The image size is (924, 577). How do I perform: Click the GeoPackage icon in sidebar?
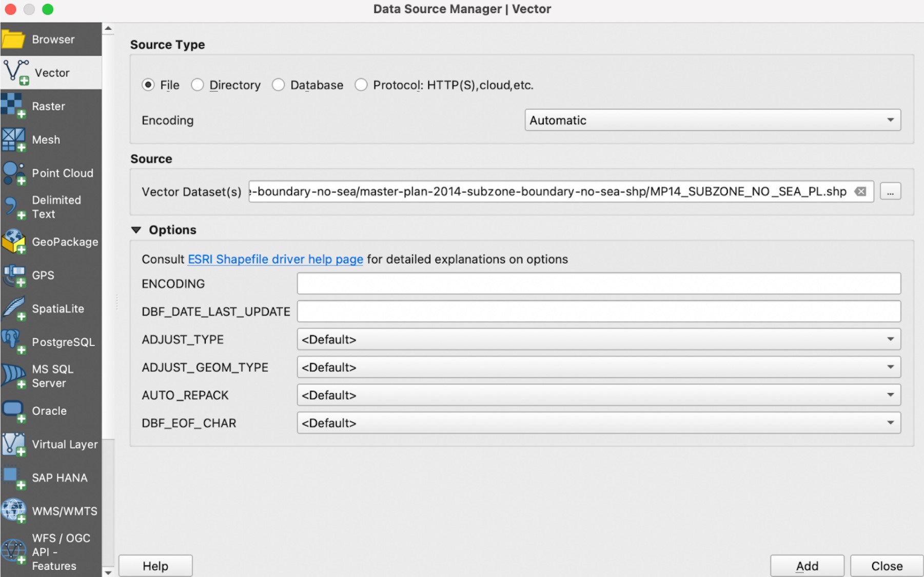[13, 242]
